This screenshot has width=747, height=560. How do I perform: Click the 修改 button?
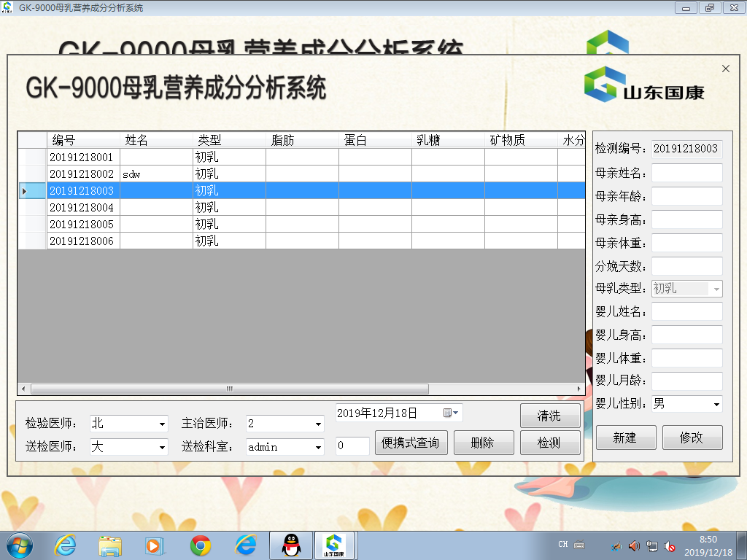coord(692,437)
